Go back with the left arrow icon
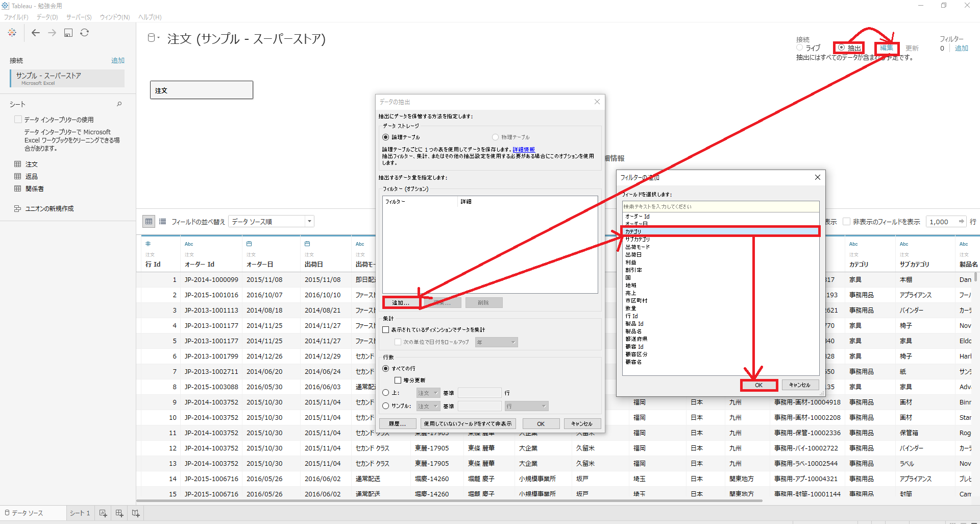Screen dimensions: 980x524 click(36, 33)
